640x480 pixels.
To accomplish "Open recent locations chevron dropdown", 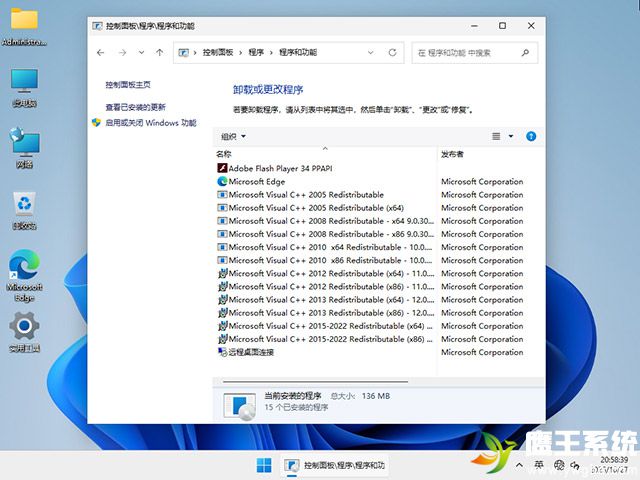I will point(141,52).
